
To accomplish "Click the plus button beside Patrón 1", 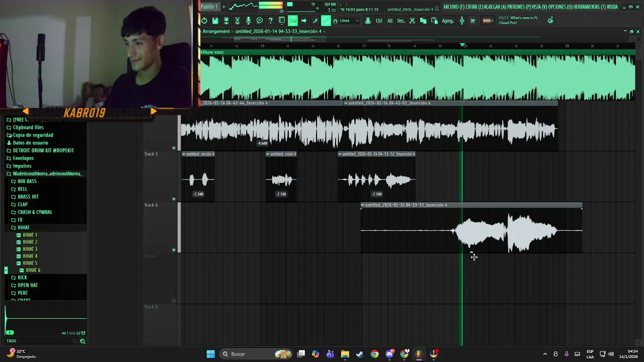I will tap(224, 7).
